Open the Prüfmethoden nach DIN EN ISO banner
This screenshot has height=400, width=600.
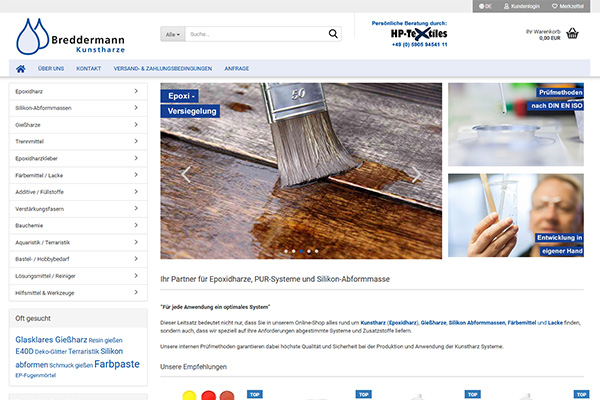(x=516, y=124)
